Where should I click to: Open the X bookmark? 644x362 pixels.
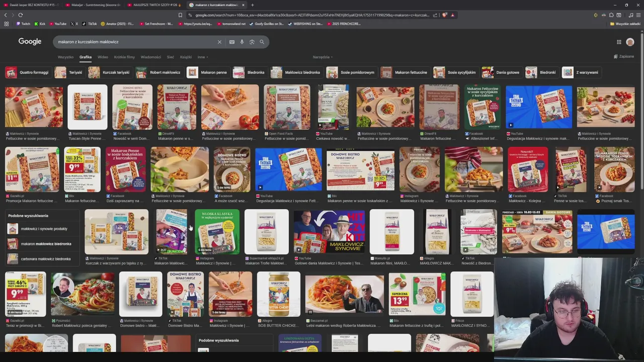pos(74,24)
